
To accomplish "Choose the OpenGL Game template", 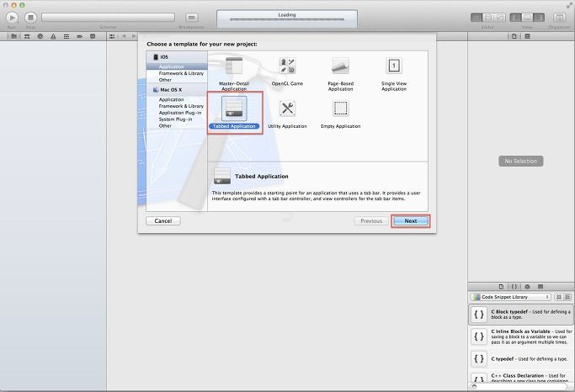I will pyautogui.click(x=287, y=72).
